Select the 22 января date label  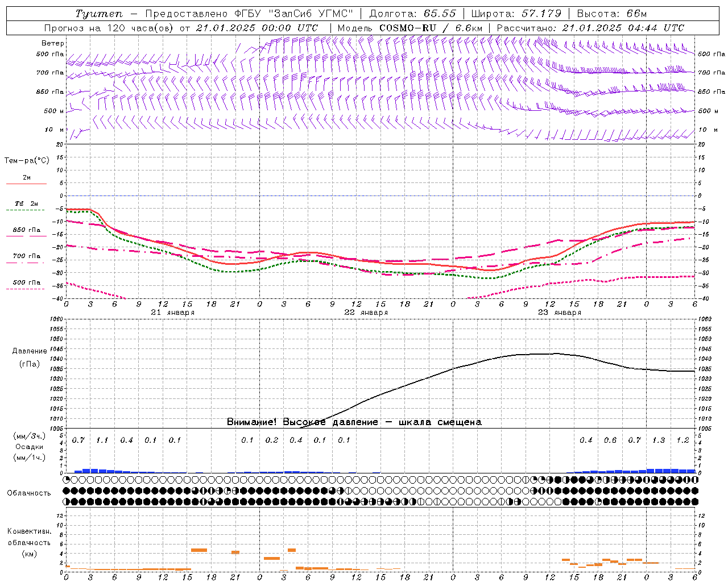click(366, 313)
